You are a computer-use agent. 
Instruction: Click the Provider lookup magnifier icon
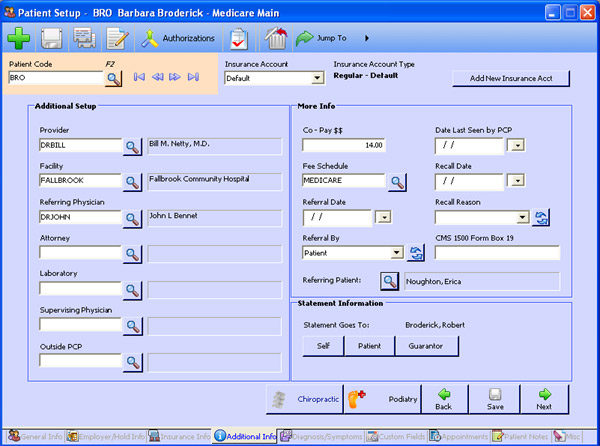132,147
